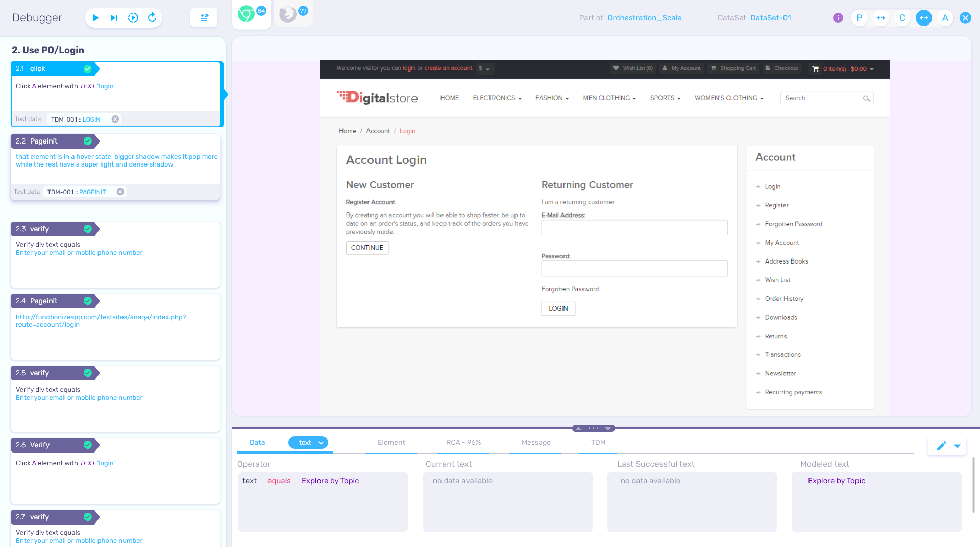Toggle the P view mode button

859,18
